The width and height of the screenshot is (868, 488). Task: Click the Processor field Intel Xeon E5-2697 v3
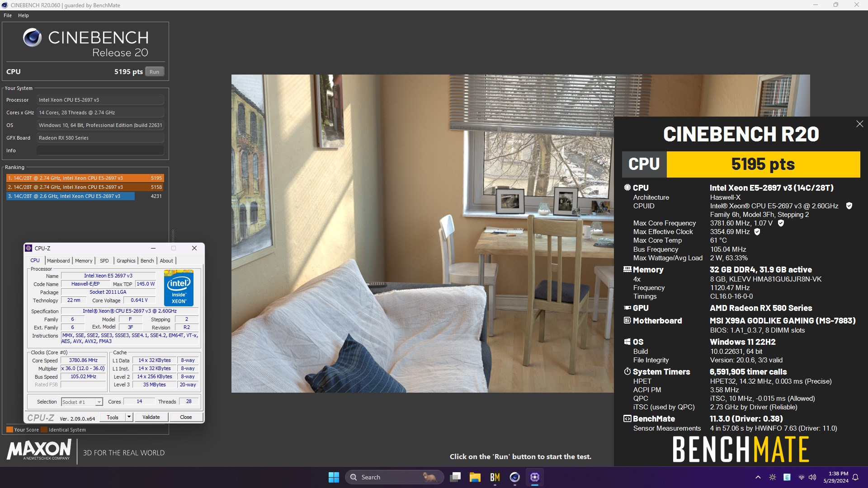(x=100, y=100)
